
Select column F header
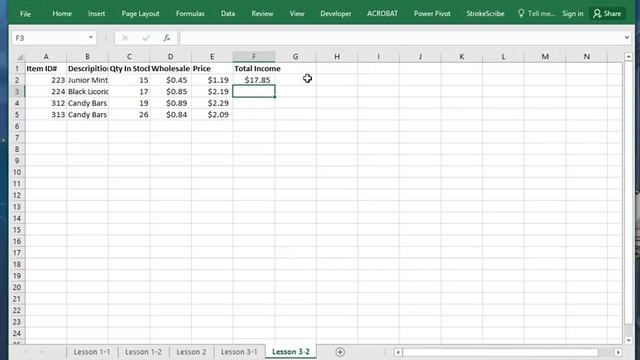click(x=253, y=56)
